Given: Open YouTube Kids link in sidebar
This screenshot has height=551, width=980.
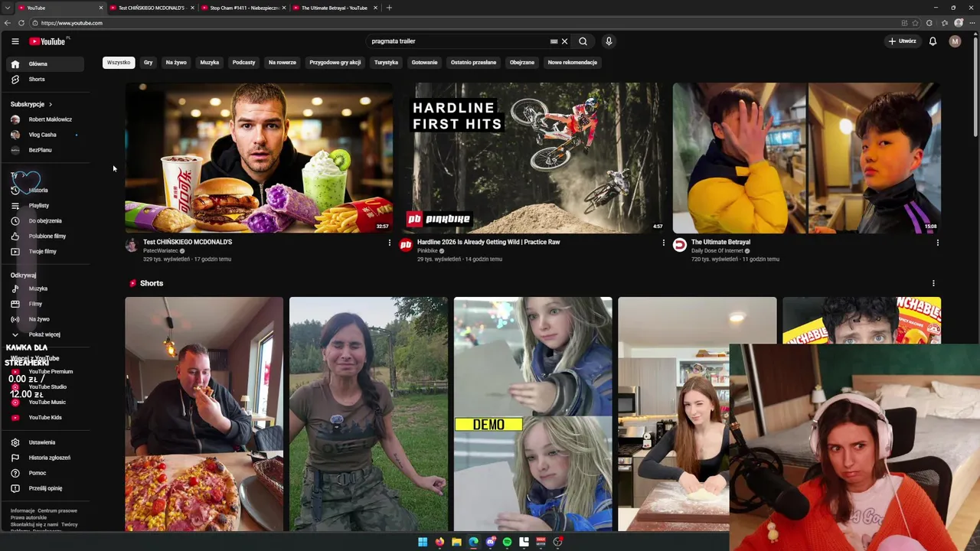Looking at the screenshot, I should click(x=46, y=417).
